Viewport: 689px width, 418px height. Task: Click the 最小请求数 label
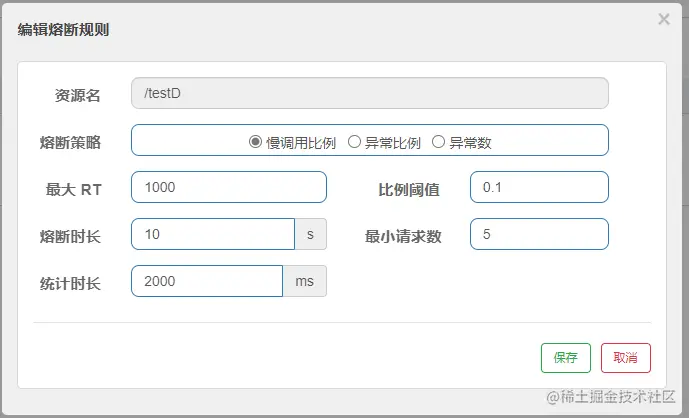pos(403,236)
